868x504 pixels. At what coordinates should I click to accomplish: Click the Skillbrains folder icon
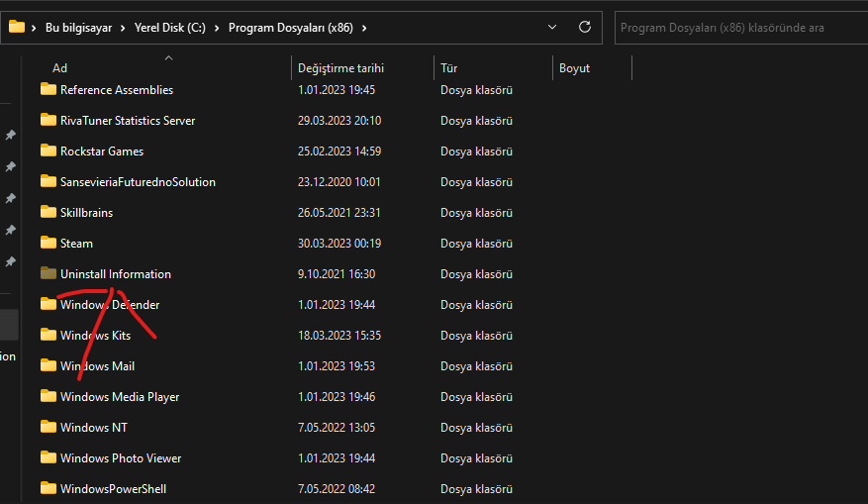[x=48, y=212]
